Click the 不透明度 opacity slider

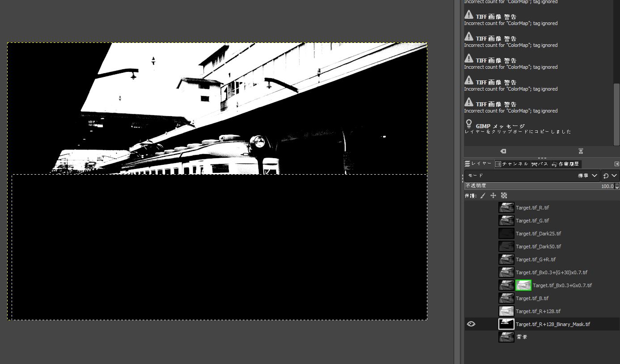[x=539, y=186]
